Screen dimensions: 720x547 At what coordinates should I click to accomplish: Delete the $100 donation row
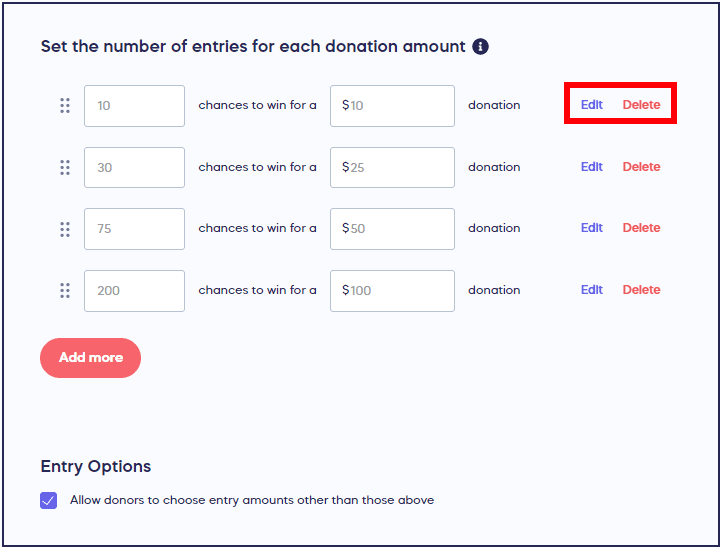[641, 290]
